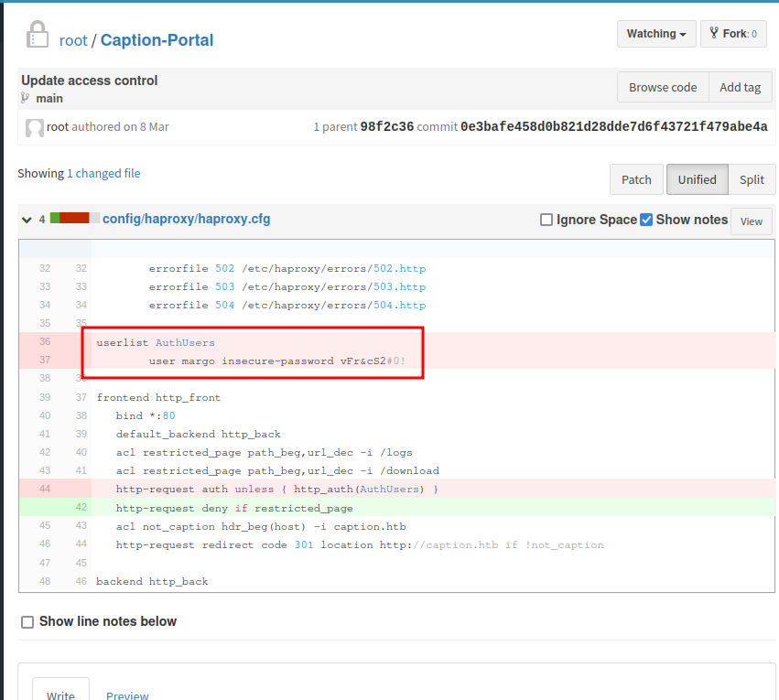Collapse the haproxy.cfg diff with the chevron
779x700 pixels.
[x=25, y=220]
